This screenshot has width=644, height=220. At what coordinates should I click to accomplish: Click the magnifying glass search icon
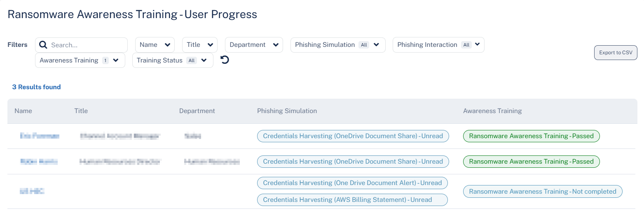pyautogui.click(x=43, y=45)
